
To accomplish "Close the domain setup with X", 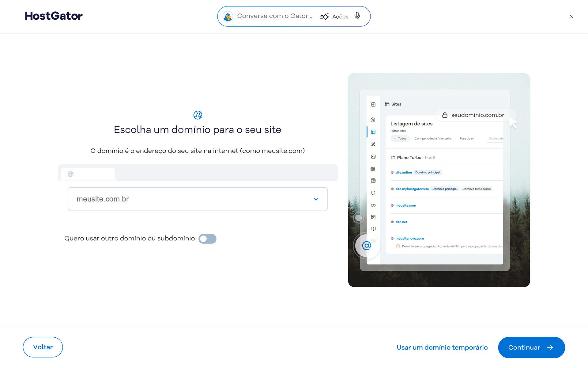I will click(x=571, y=17).
